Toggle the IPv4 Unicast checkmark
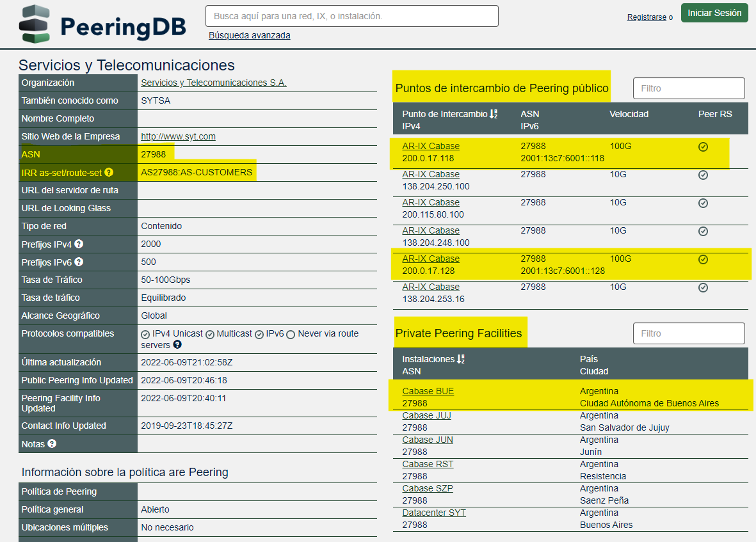 pyautogui.click(x=145, y=334)
